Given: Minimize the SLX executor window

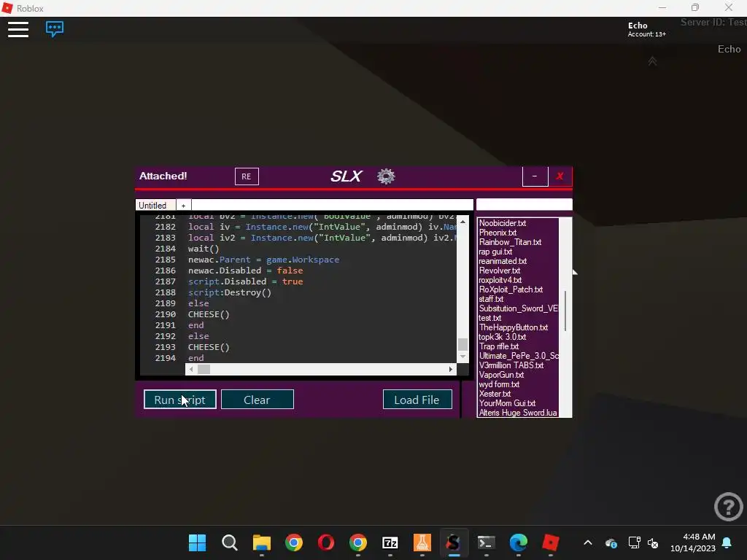Looking at the screenshot, I should (535, 176).
